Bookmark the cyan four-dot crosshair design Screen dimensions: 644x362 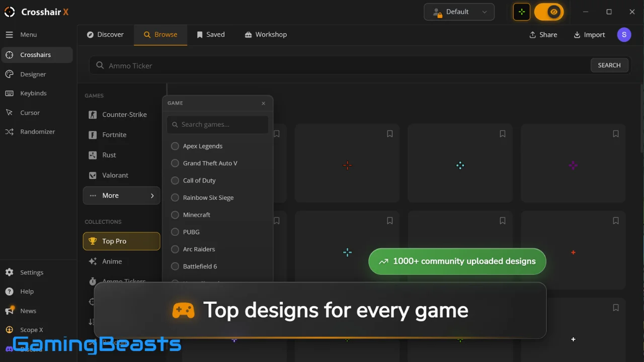[x=503, y=134]
